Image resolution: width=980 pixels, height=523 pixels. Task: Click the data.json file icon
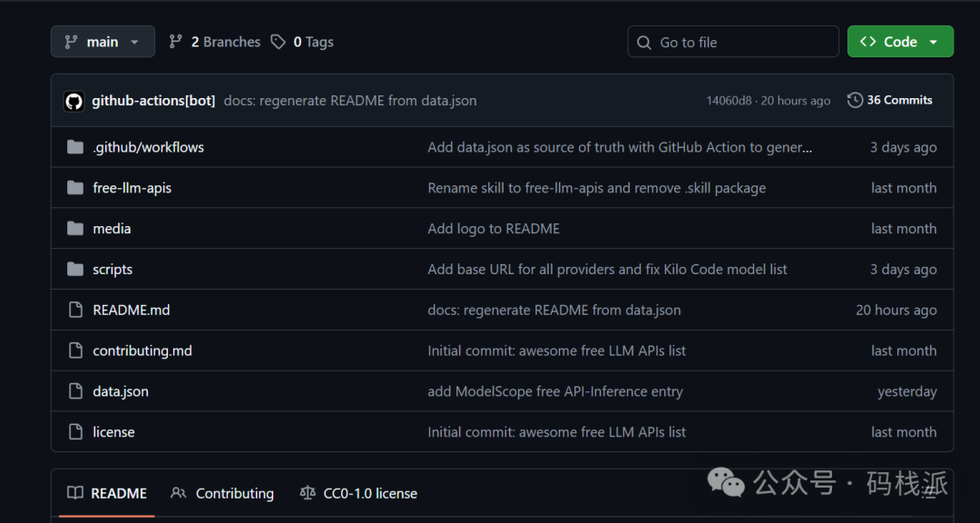tap(75, 391)
